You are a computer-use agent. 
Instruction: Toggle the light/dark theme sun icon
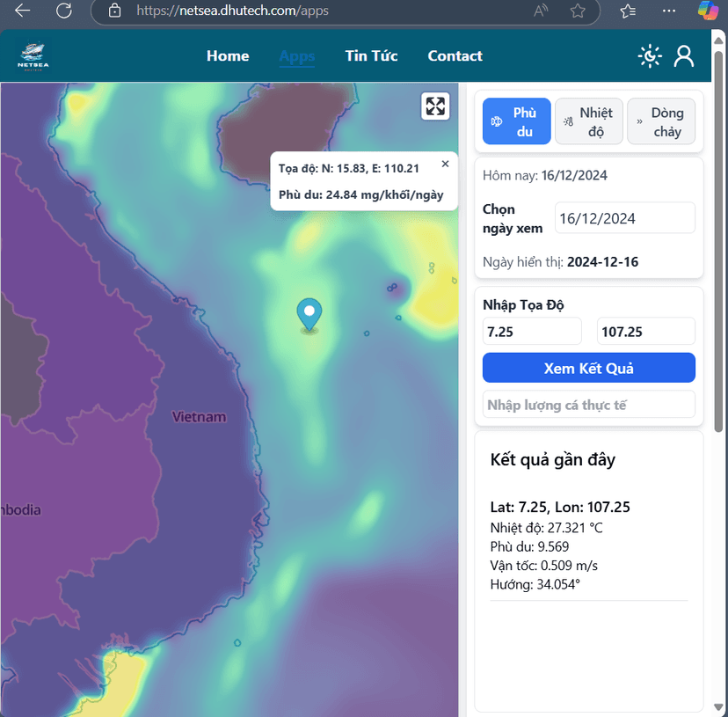coord(650,56)
